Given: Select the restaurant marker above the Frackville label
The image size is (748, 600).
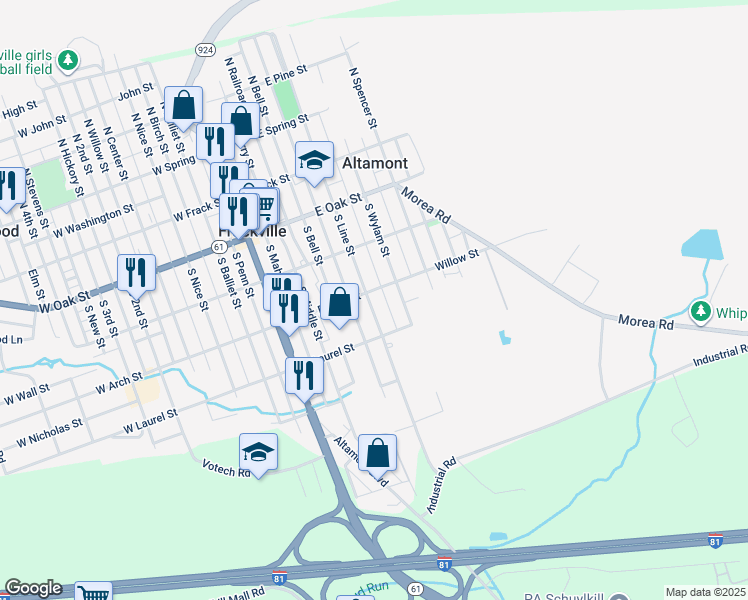Looking at the screenshot, I should 239,214.
